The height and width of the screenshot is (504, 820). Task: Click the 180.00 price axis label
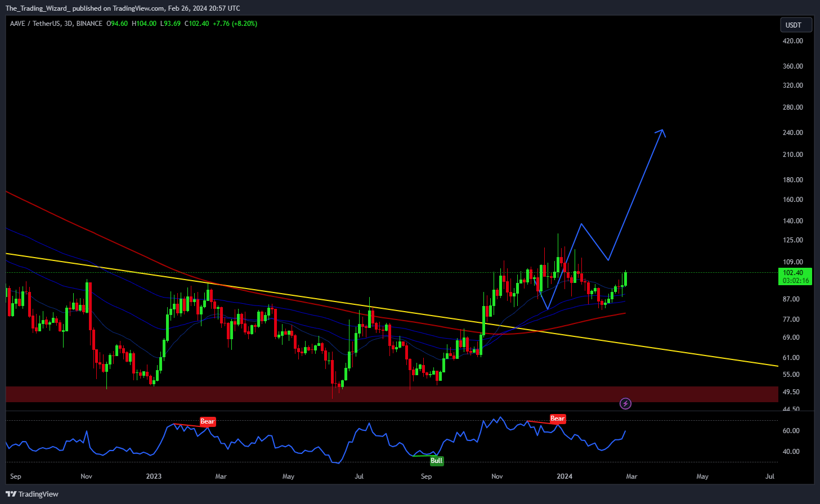(792, 180)
